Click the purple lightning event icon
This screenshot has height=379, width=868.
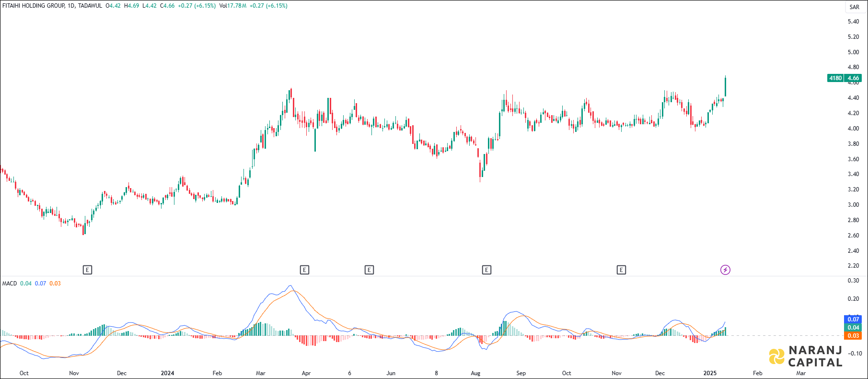tap(726, 270)
